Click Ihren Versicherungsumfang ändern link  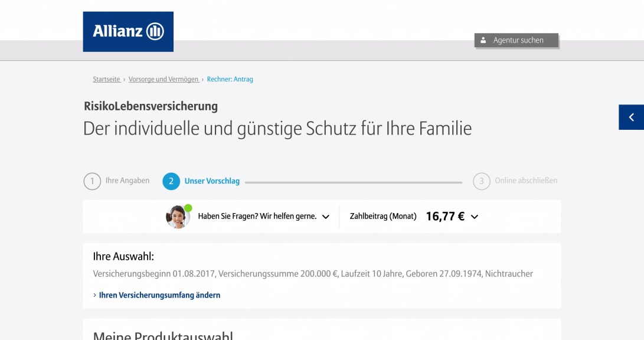(159, 295)
